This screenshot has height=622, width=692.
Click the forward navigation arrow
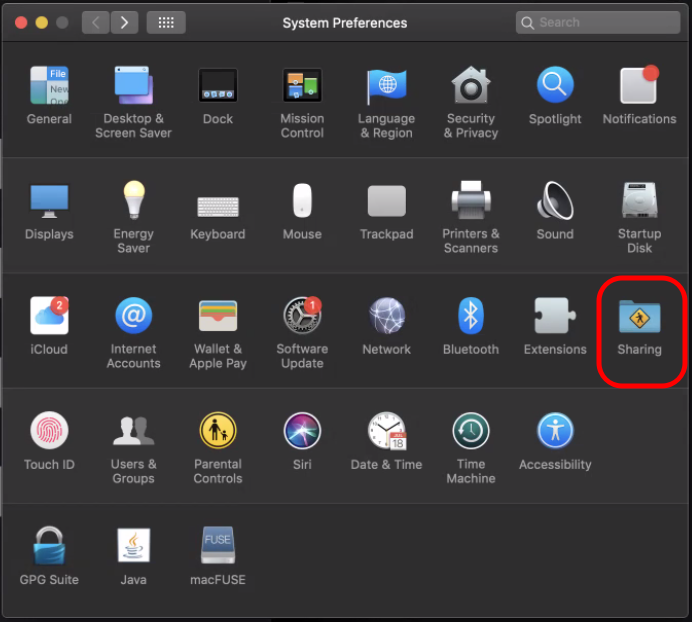124,22
